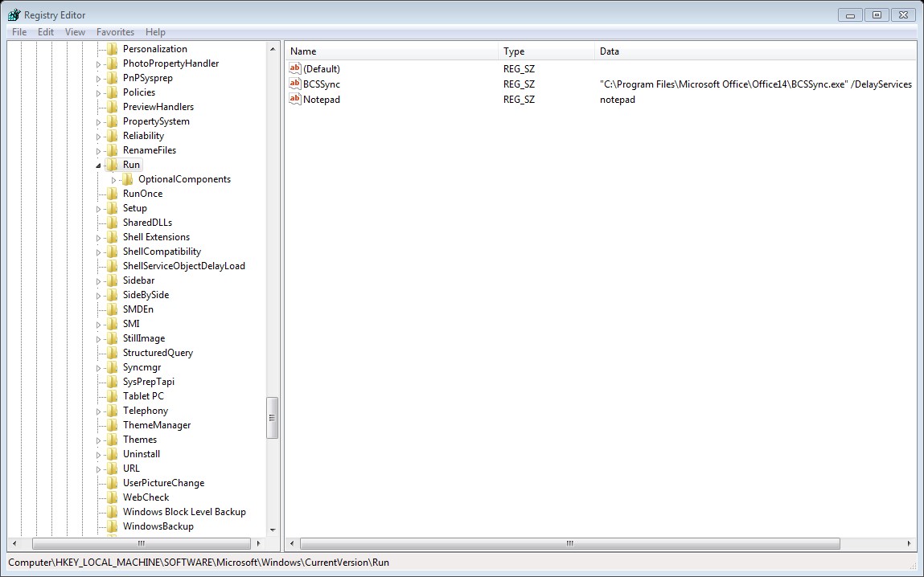The image size is (924, 577).
Task: Click the Registry Editor app icon in title bar
Action: [x=14, y=14]
